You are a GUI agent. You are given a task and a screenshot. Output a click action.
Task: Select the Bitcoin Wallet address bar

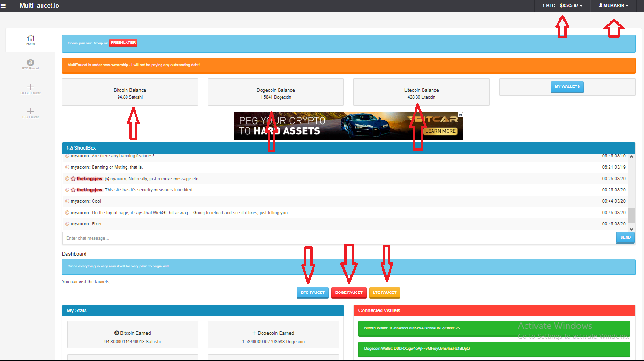coord(494,328)
